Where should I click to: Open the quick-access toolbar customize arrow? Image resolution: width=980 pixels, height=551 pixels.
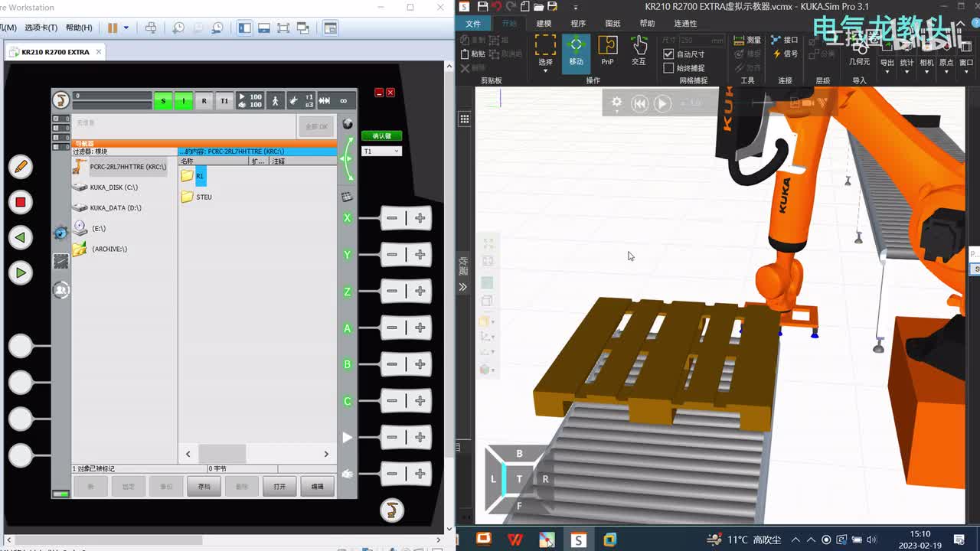click(x=577, y=8)
